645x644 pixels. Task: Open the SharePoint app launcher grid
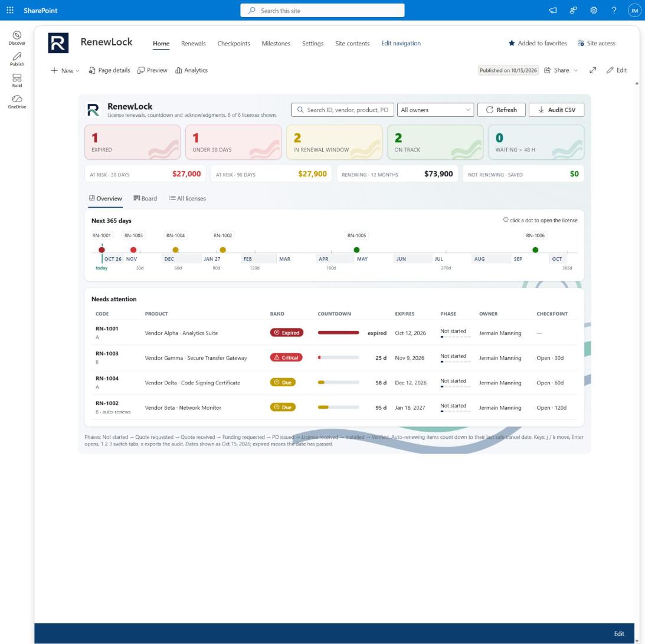[10, 10]
